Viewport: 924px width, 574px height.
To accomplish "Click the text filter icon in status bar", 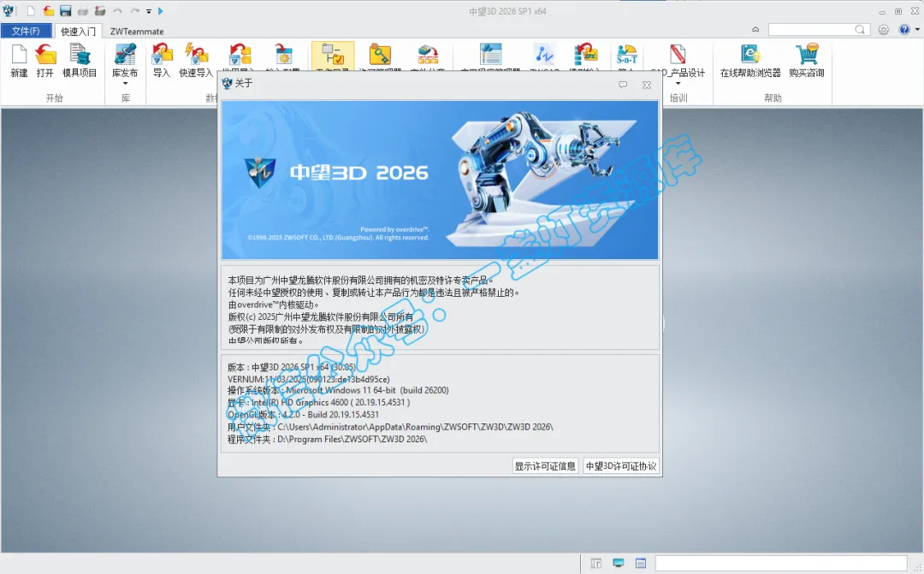I will (596, 564).
